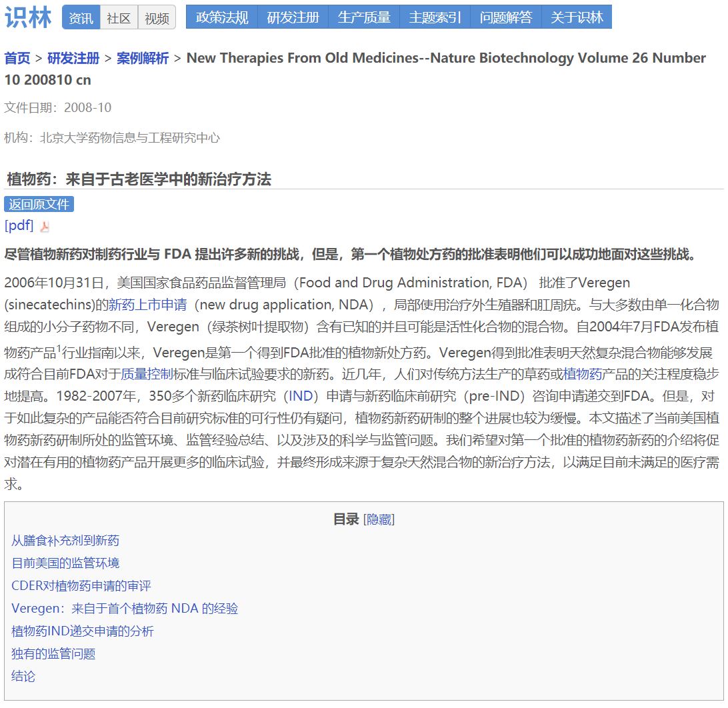Open the [pdf] link

[19, 225]
